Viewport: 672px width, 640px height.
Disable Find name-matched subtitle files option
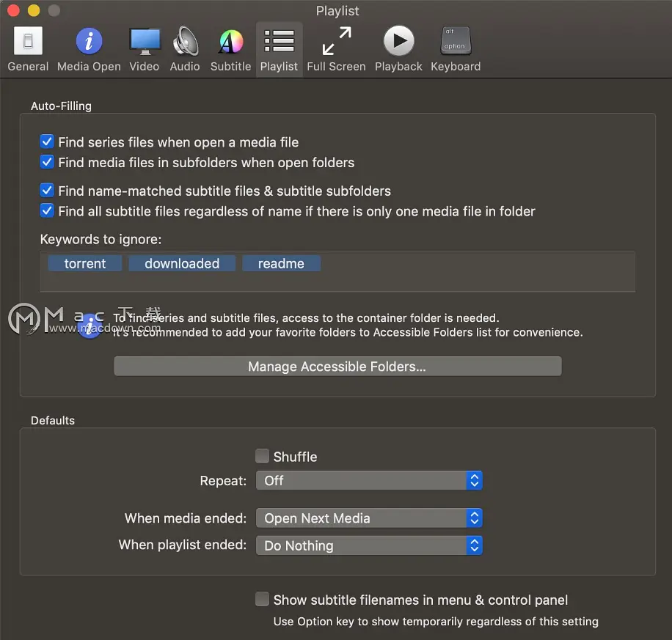[x=47, y=190]
